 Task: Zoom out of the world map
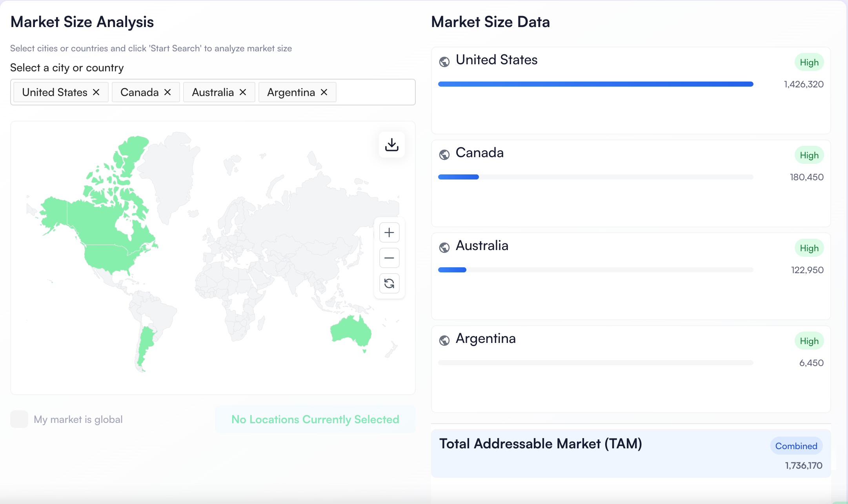[x=389, y=258]
